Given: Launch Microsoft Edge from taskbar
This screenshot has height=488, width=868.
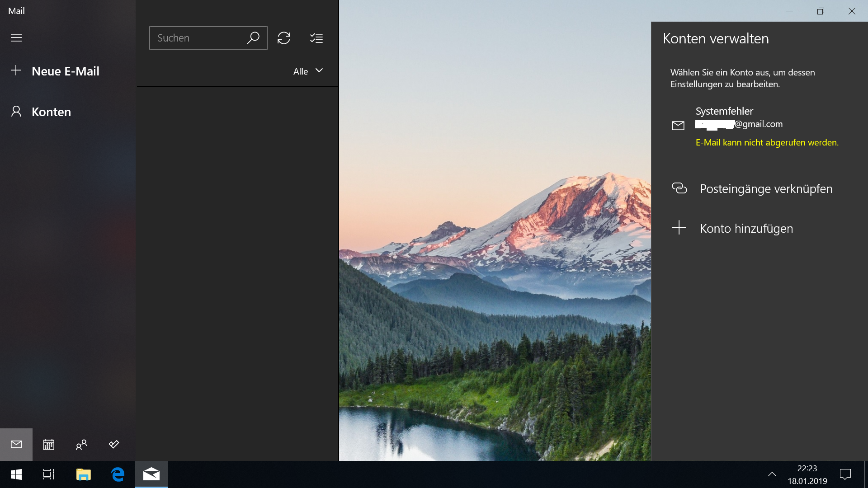Looking at the screenshot, I should 118,474.
